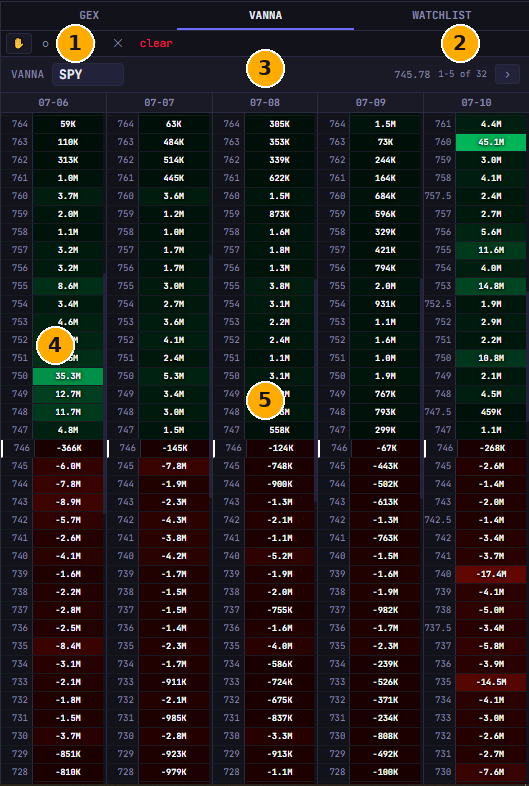Click -4.3M cell at strike 742 under 07-07
Screen dimensions: 529x786
[173, 520]
